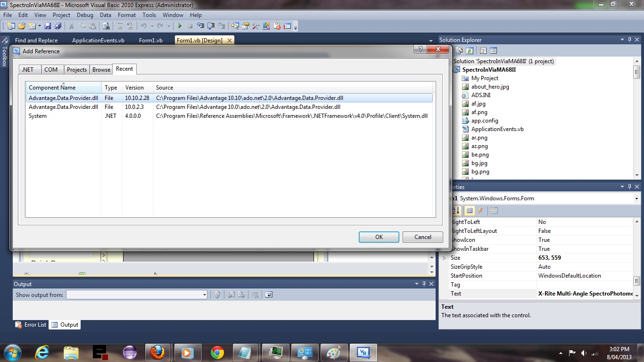644x362 pixels.
Task: Pin toggle for the Output panel
Action: pos(424,284)
